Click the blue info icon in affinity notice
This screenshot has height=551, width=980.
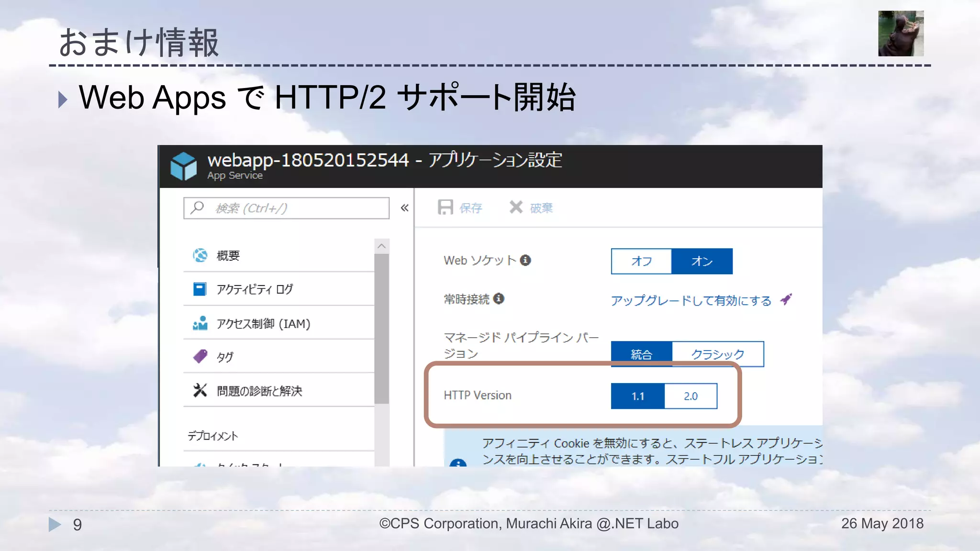(x=458, y=463)
